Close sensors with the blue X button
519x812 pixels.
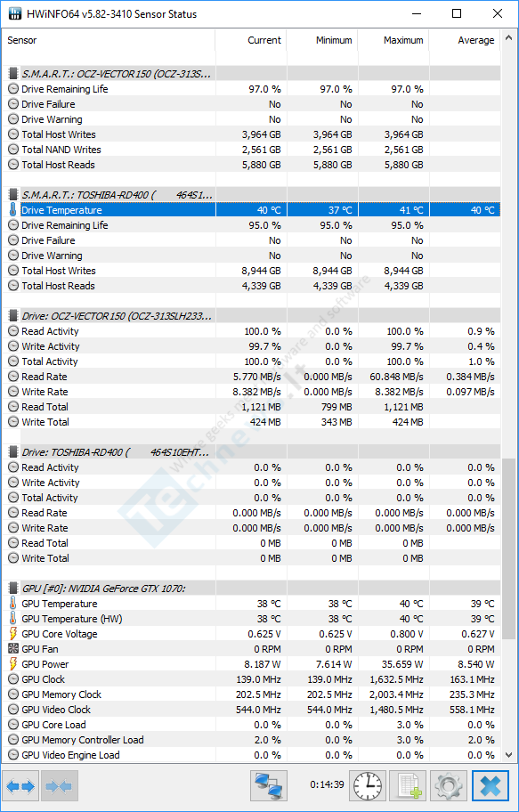pos(491,785)
